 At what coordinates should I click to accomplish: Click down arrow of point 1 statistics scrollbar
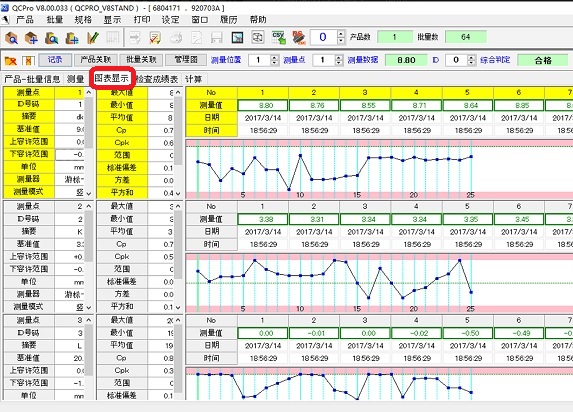178,193
